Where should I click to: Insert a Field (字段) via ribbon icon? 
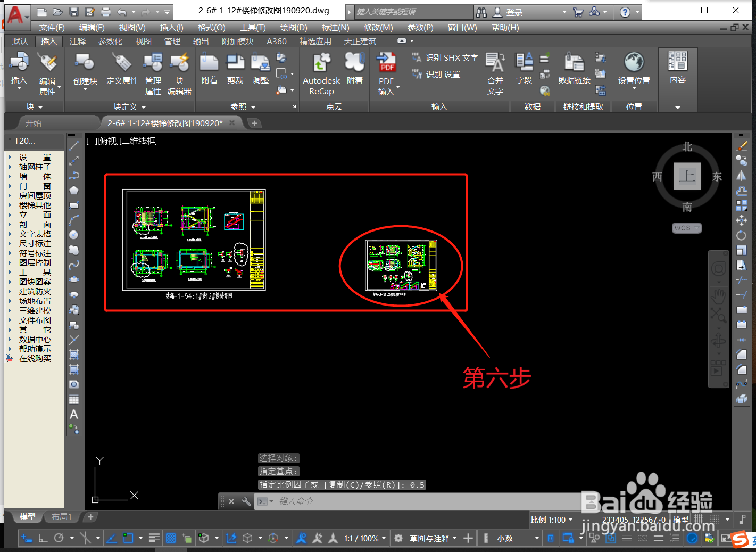[524, 63]
